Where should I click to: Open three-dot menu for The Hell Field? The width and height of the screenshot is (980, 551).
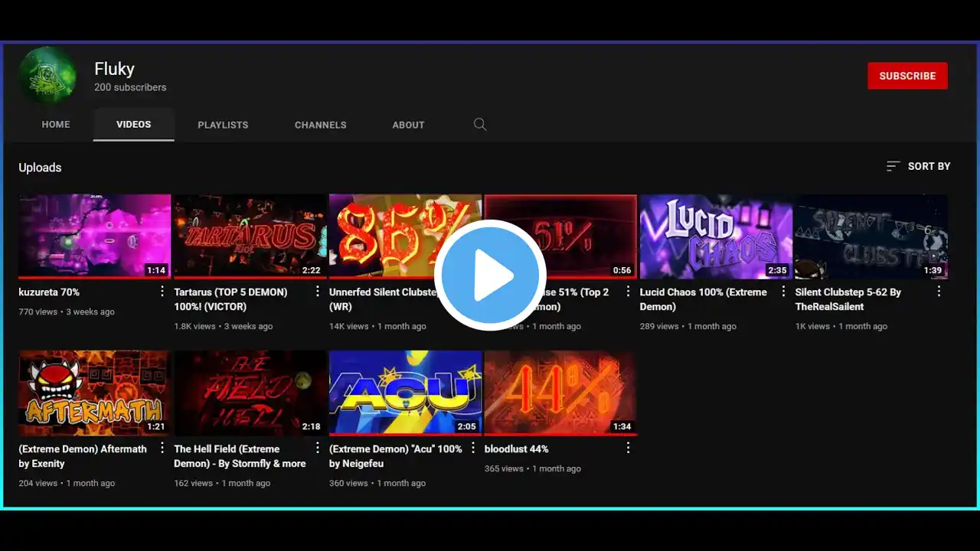(318, 448)
